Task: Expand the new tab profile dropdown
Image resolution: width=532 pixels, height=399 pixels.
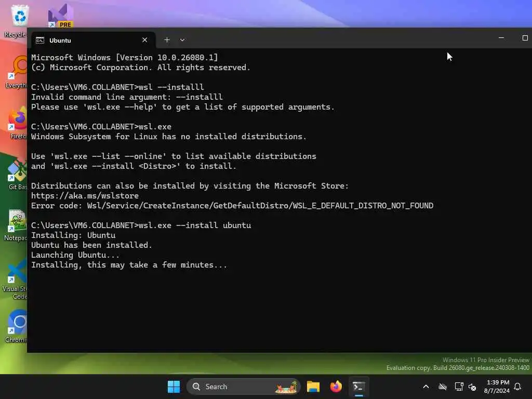Action: [182, 40]
